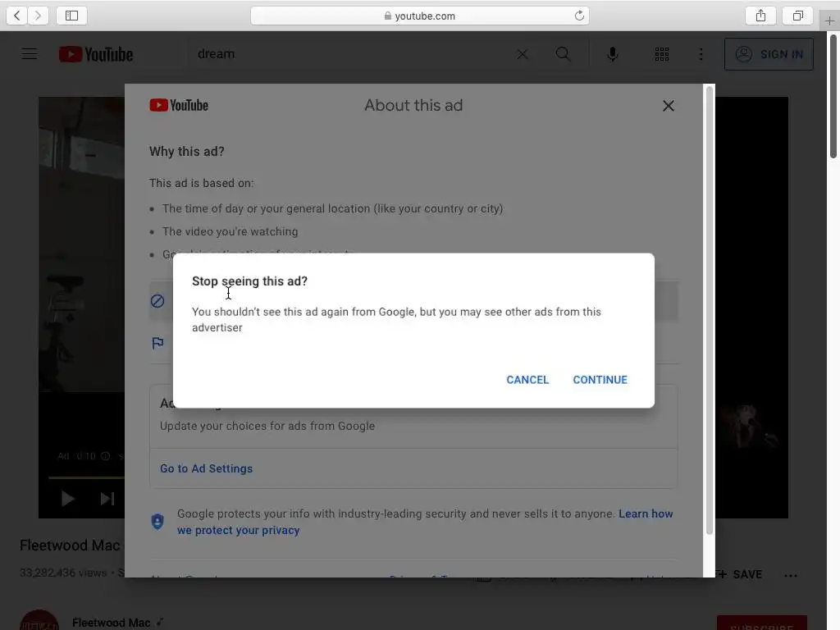Image resolution: width=840 pixels, height=630 pixels.
Task: Click the Fleetwood Mac channel avatar
Action: click(x=39, y=620)
